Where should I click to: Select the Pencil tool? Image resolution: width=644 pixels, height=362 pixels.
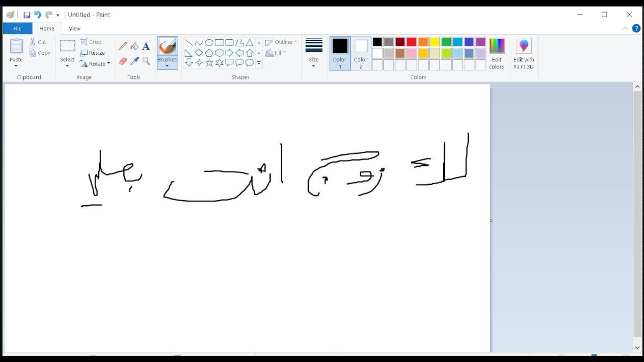coord(123,46)
